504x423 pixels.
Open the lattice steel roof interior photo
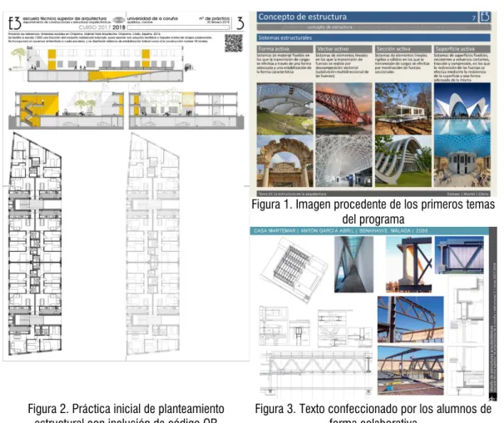343,161
